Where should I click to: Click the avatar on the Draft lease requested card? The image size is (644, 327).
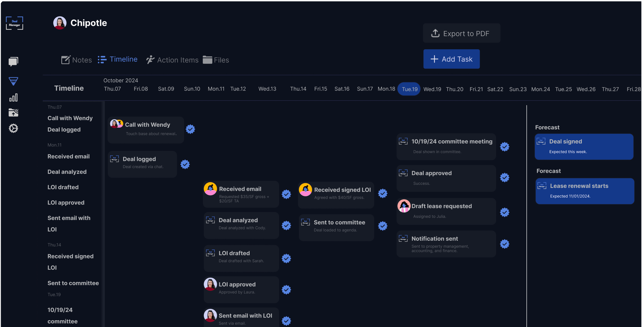(404, 206)
